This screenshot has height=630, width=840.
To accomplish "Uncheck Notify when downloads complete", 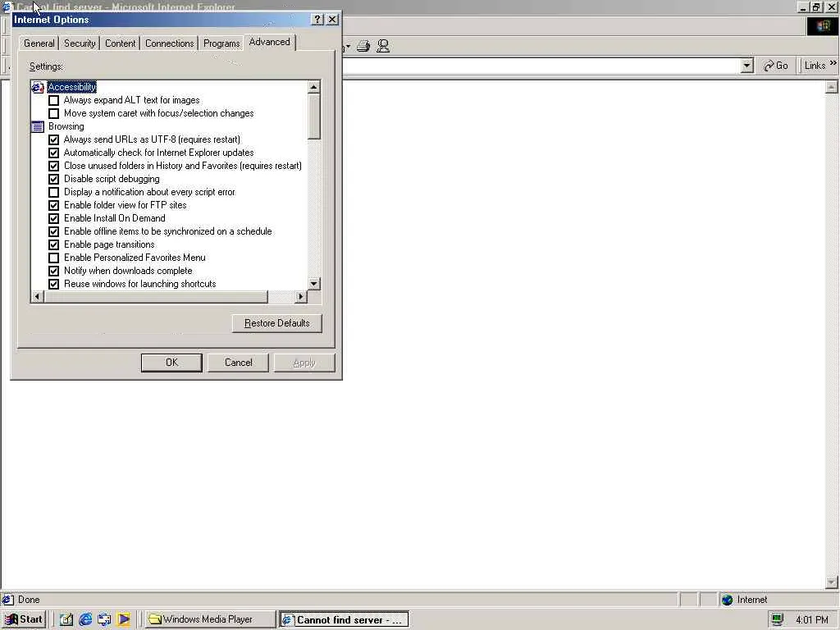I will click(53, 271).
